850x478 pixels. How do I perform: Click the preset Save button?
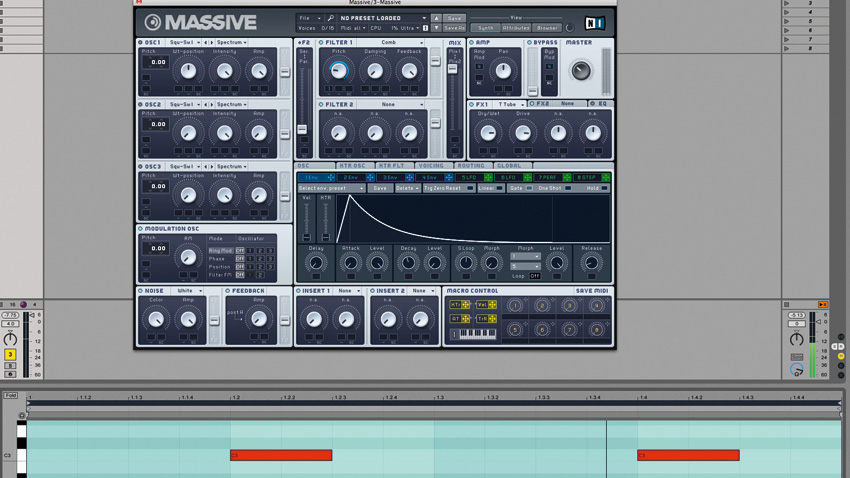(x=454, y=18)
